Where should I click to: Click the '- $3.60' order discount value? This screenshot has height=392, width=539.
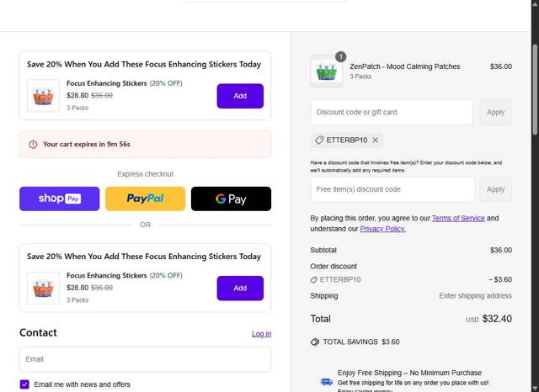[500, 280]
